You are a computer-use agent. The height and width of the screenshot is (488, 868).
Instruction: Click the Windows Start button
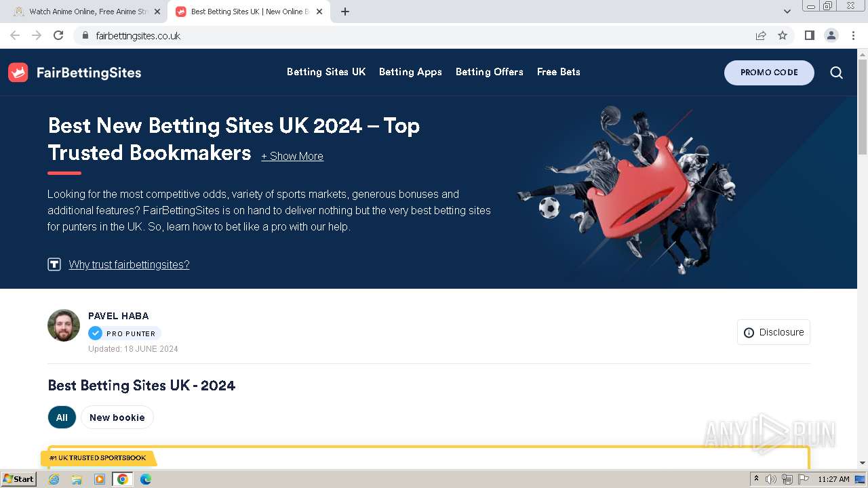(19, 479)
